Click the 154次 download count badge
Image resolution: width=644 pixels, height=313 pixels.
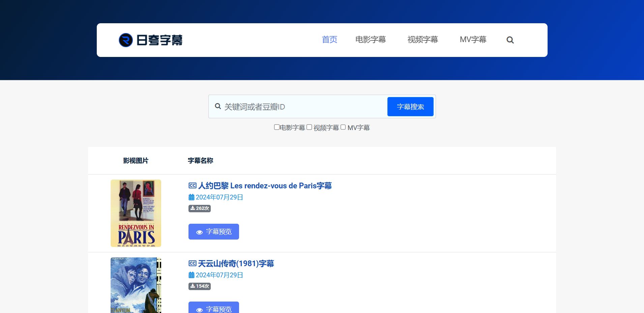(200, 286)
